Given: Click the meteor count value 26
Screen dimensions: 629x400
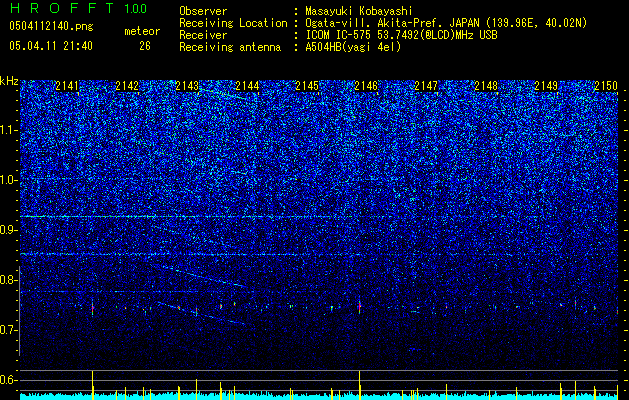Looking at the screenshot, I should point(145,46).
